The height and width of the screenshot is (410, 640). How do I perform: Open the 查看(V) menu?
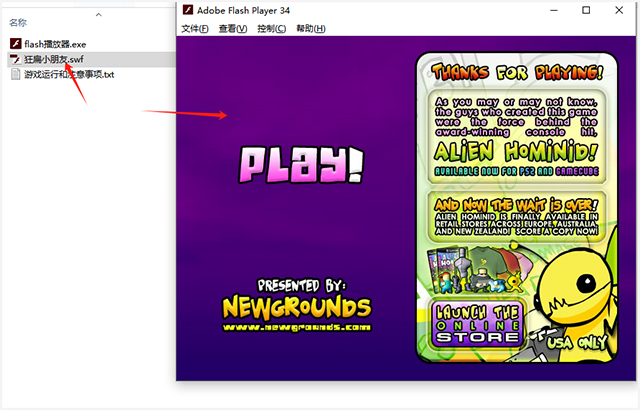coord(233,29)
